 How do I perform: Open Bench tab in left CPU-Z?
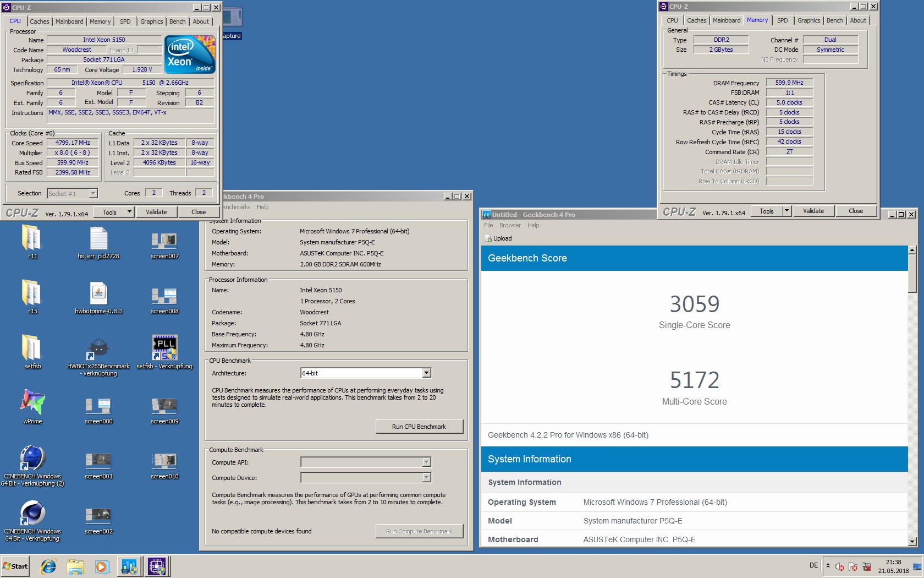pos(177,21)
